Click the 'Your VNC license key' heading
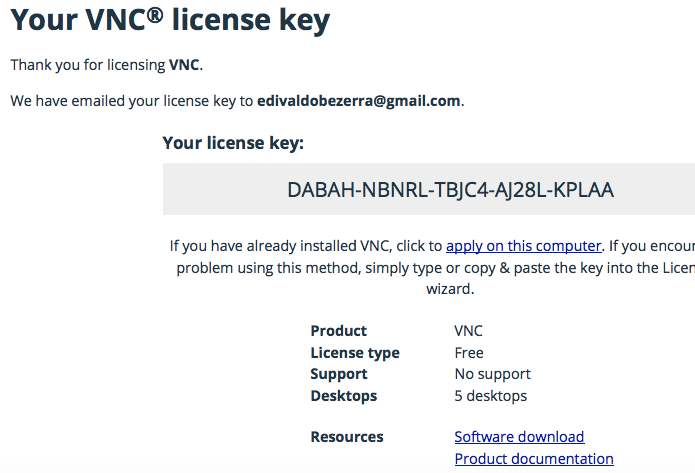The image size is (695, 473). point(170,20)
